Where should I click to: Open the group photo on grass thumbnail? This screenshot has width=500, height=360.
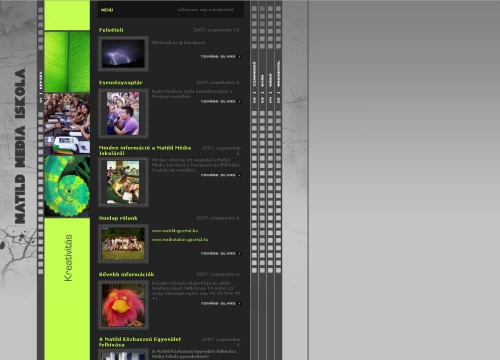coord(123,244)
